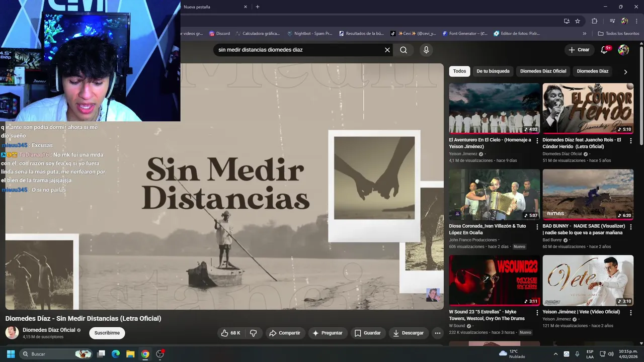Screen dimensions: 644x362
Task: Open Font Generator bookmark
Action: [465, 34]
